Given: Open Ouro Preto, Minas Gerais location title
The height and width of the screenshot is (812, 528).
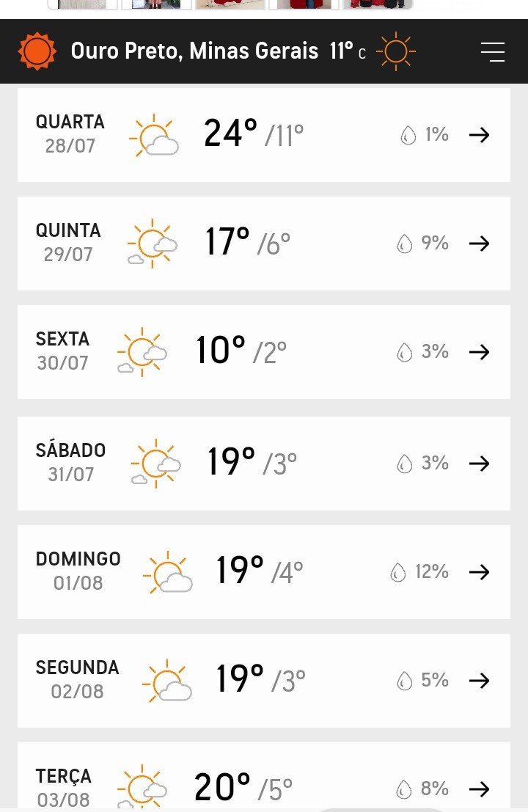Looking at the screenshot, I should pos(194,51).
